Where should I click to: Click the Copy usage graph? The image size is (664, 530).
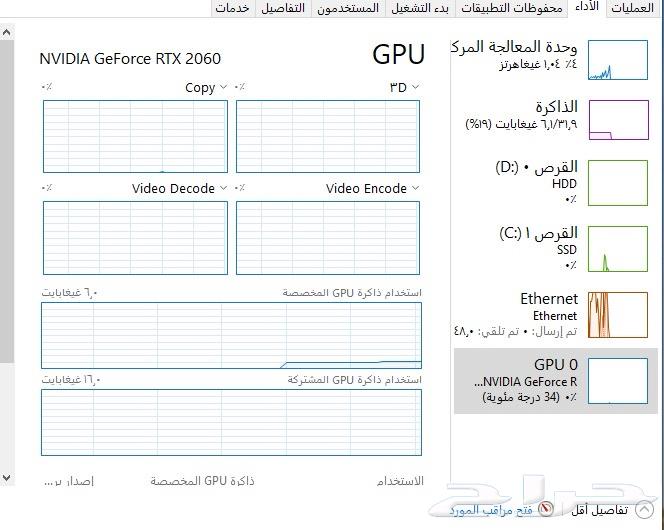pyautogui.click(x=135, y=136)
